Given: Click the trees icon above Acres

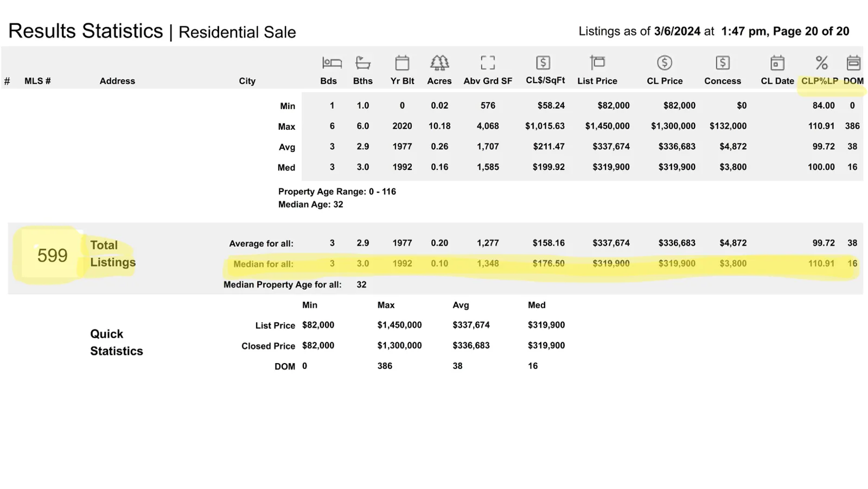Looking at the screenshot, I should pos(439,63).
